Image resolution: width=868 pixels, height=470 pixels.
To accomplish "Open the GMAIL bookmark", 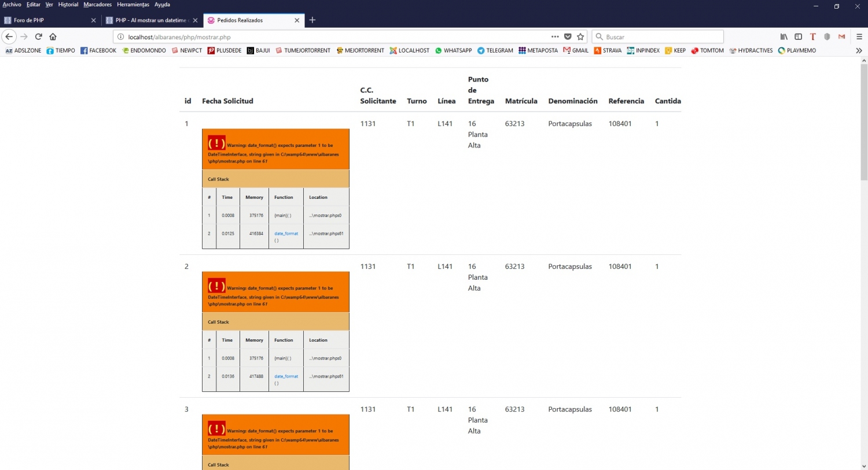I will 576,50.
